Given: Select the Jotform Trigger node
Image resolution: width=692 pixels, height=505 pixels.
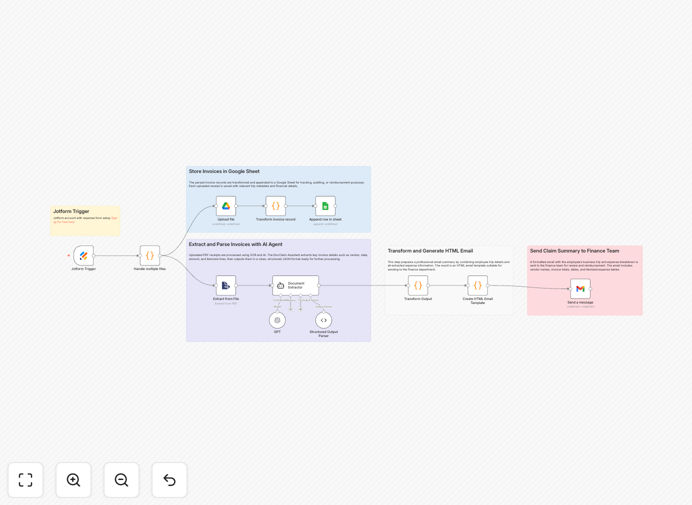Looking at the screenshot, I should coord(83,256).
